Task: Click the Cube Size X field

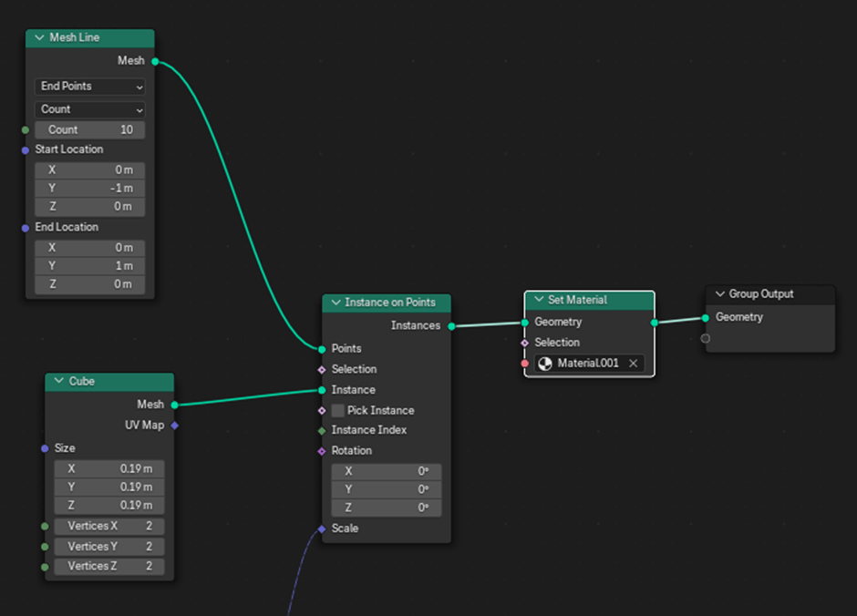Action: (109, 468)
